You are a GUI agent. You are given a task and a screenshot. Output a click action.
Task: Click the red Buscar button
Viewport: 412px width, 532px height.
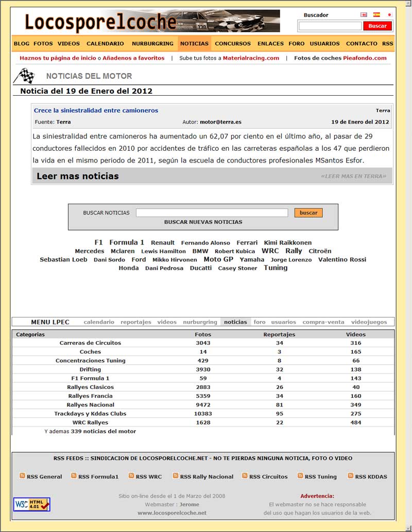377,26
